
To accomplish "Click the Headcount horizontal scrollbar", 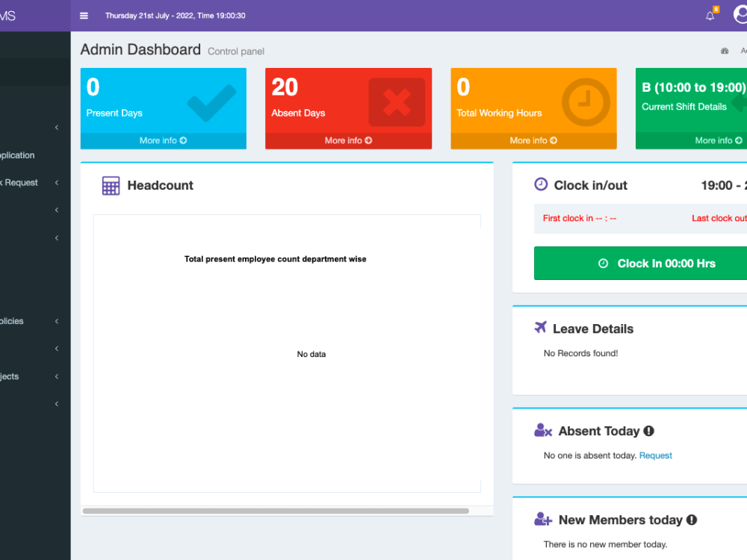I will pos(276,511).
